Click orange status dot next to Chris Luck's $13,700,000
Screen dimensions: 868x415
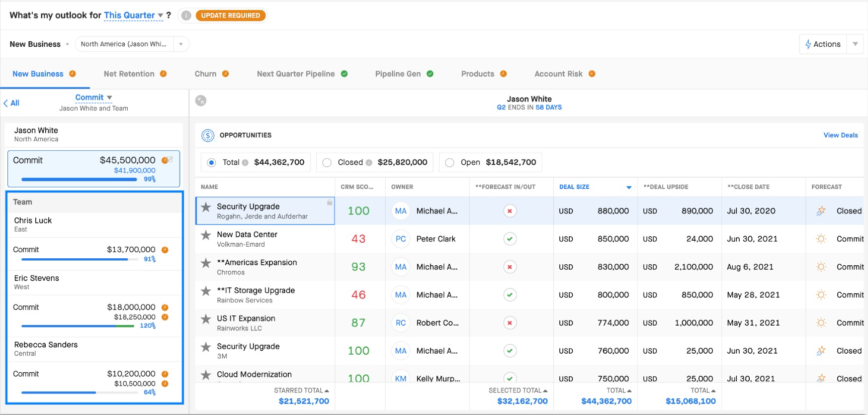pyautogui.click(x=165, y=250)
